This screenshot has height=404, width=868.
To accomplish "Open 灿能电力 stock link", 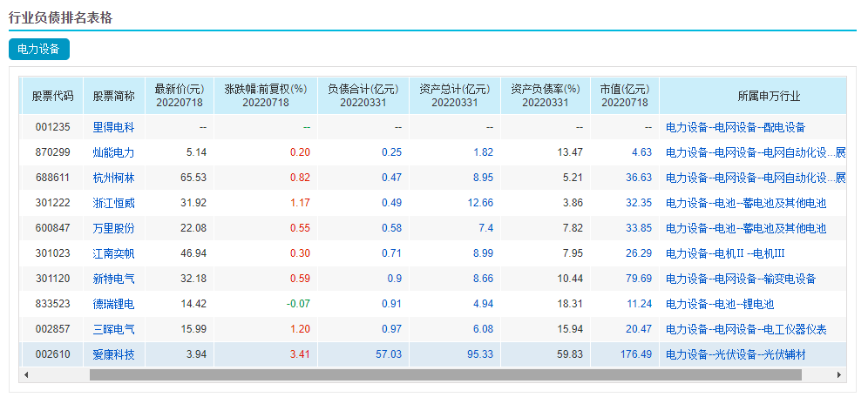I will tap(114, 152).
